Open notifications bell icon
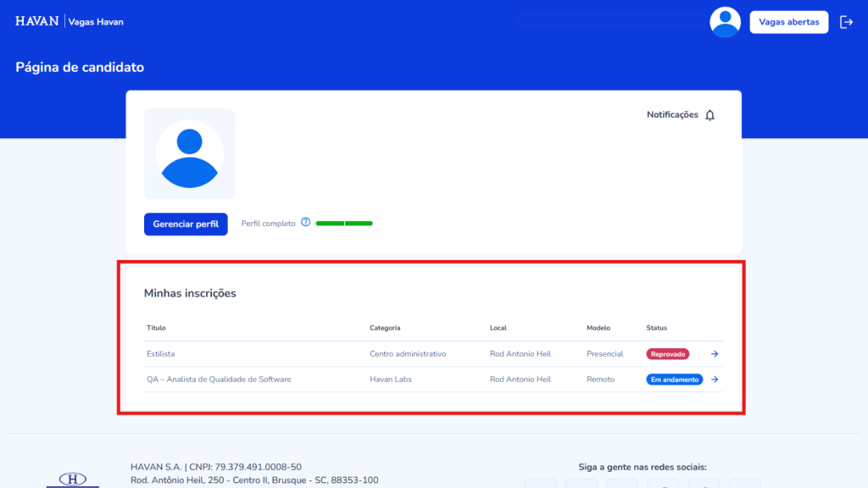This screenshot has height=488, width=868. point(710,115)
